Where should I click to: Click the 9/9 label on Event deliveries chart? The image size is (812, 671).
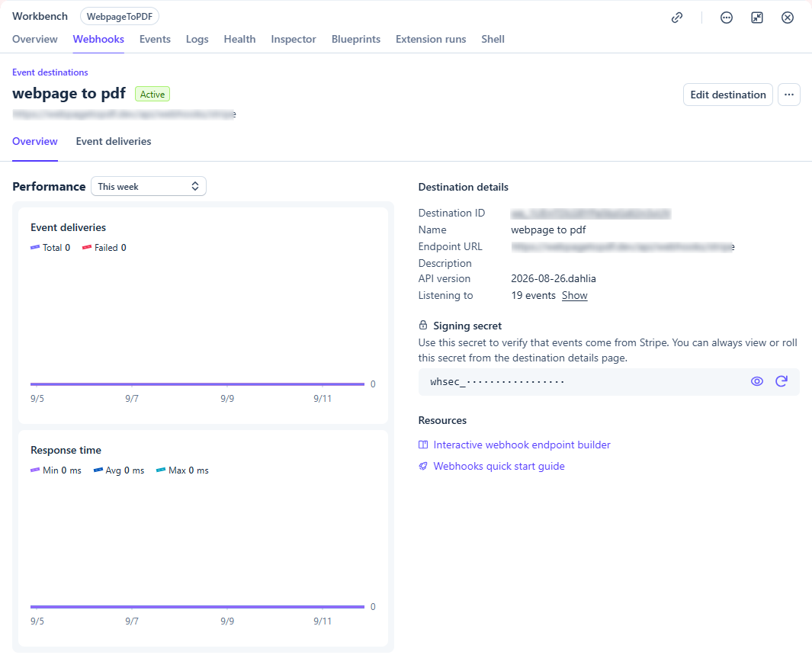click(x=227, y=399)
